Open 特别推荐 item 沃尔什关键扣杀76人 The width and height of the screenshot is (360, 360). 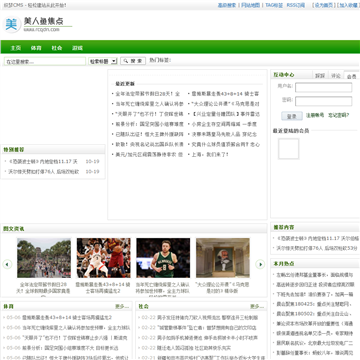tap(44, 172)
